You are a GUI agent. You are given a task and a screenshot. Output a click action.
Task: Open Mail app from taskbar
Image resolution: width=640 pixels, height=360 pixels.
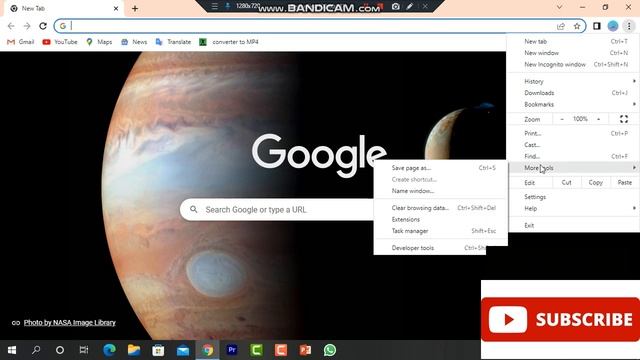coord(183,350)
